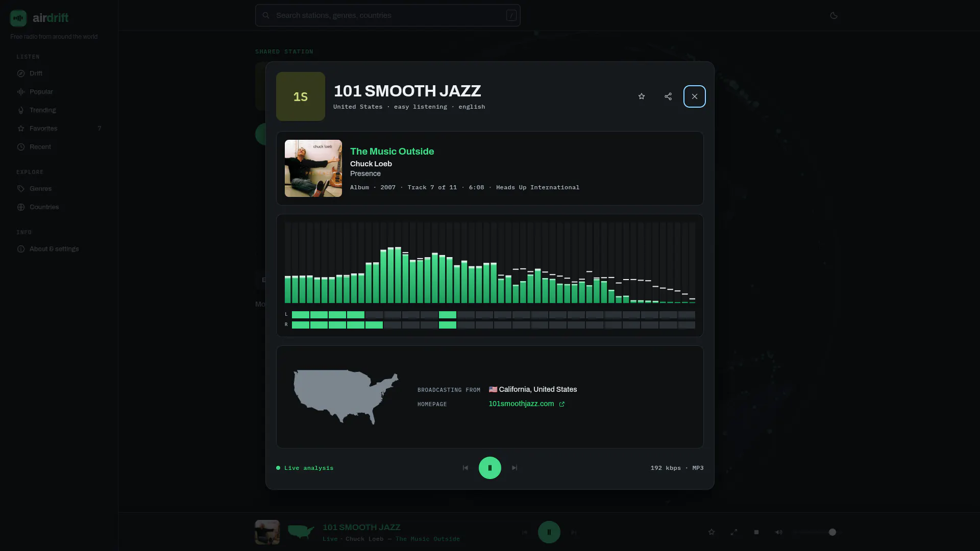Click the US map icon in player bar
This screenshot has width=980, height=551.
(301, 532)
